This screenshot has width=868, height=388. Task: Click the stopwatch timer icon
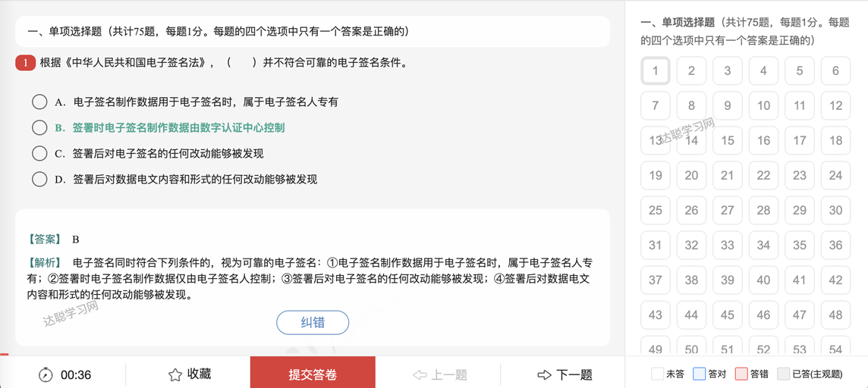(46, 374)
